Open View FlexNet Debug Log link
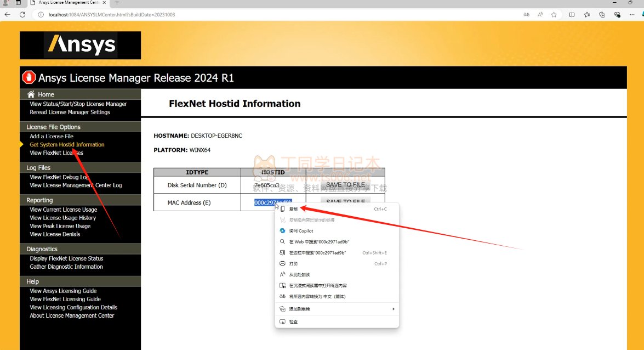The image size is (644, 350). (x=59, y=177)
